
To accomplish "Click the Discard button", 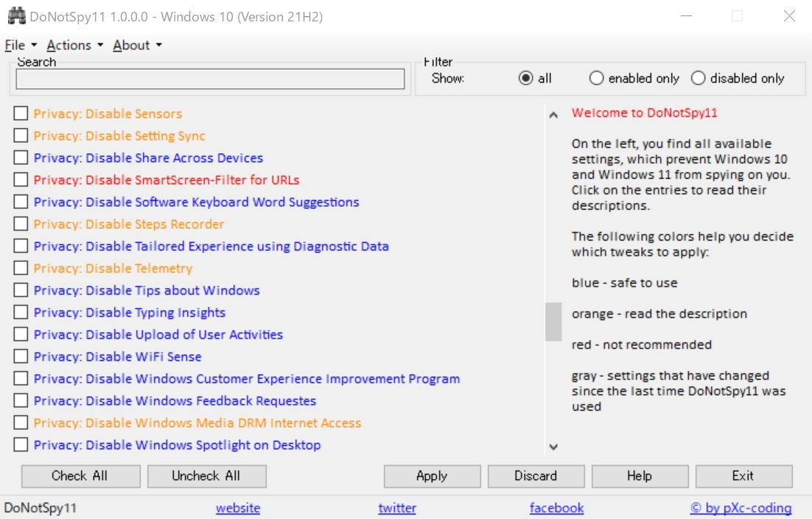I will (536, 476).
